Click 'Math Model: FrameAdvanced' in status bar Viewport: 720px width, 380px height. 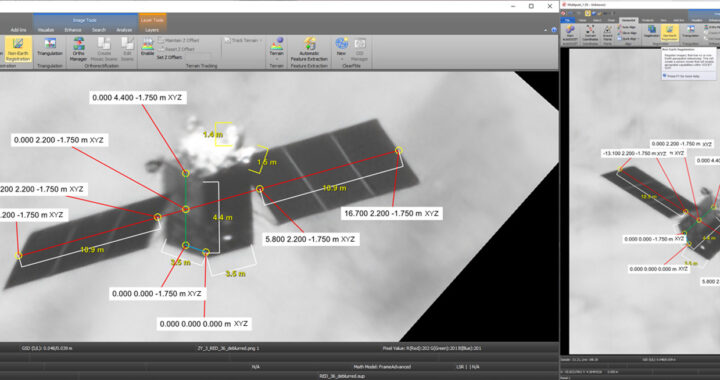(x=382, y=367)
